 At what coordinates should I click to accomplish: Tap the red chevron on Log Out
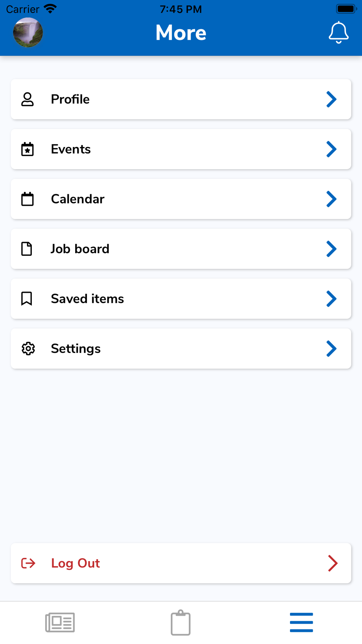tap(333, 563)
